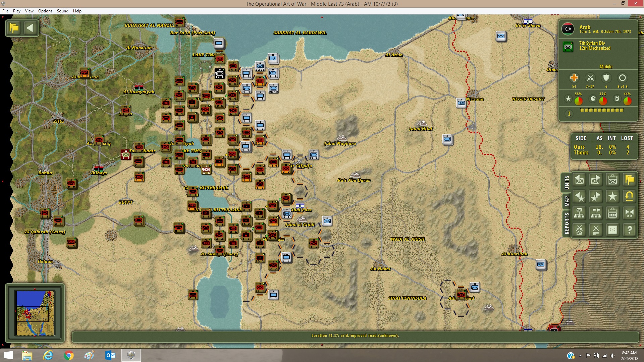
Task: Open the unit report clipboard icon
Action: (x=612, y=180)
